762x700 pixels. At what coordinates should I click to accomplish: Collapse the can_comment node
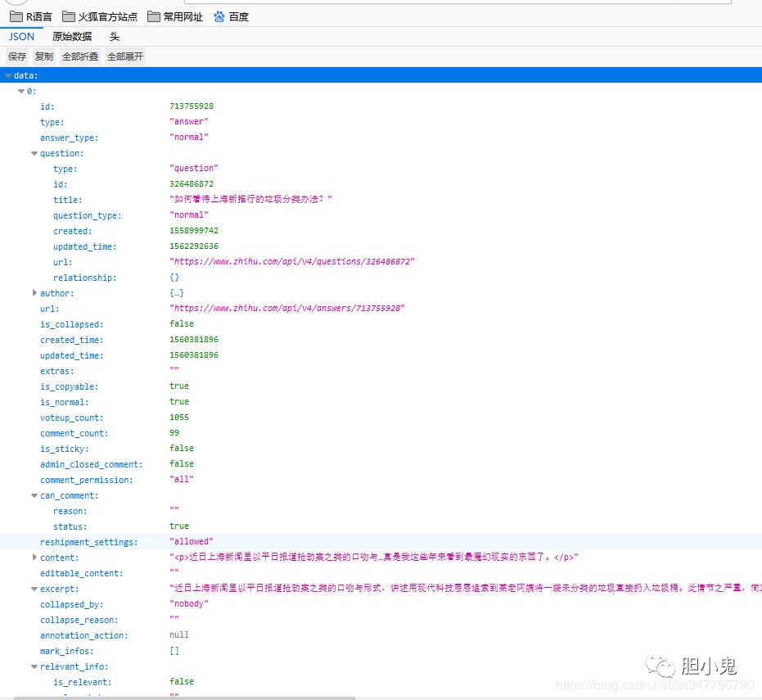tap(34, 495)
